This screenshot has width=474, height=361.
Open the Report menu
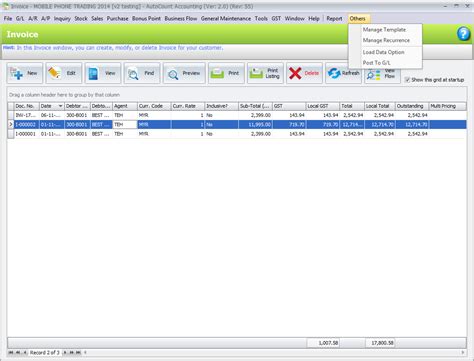coord(334,19)
